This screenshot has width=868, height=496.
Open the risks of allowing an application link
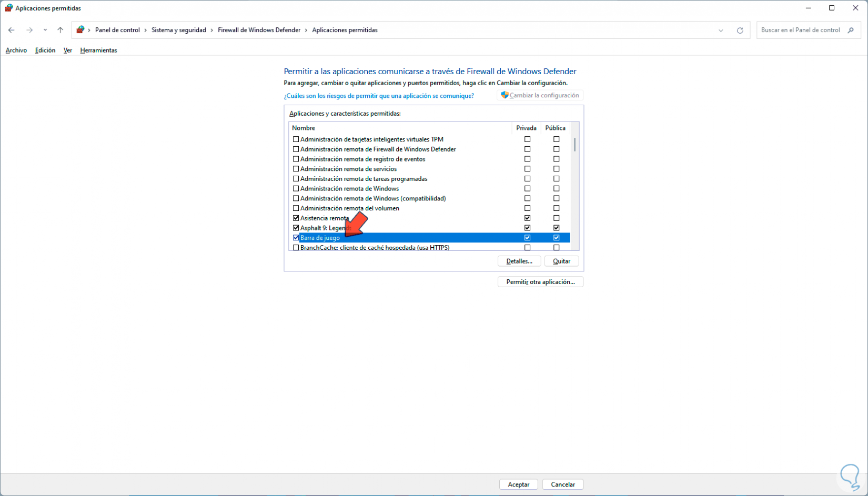coord(379,96)
